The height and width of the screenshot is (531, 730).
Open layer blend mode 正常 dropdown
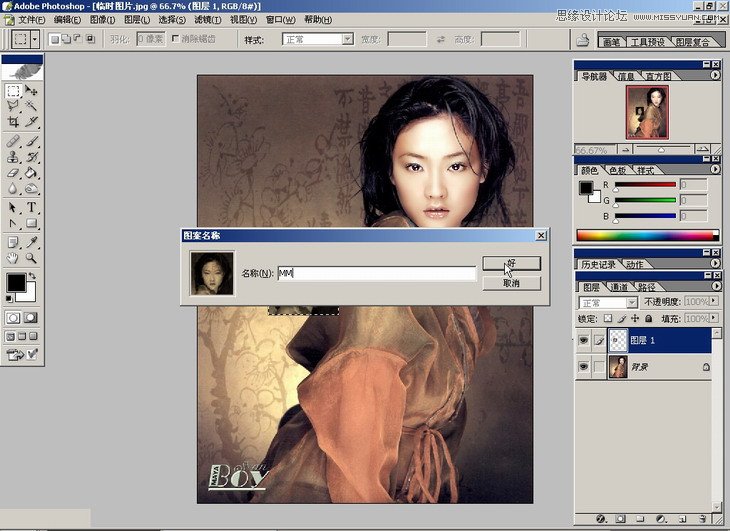(x=632, y=302)
